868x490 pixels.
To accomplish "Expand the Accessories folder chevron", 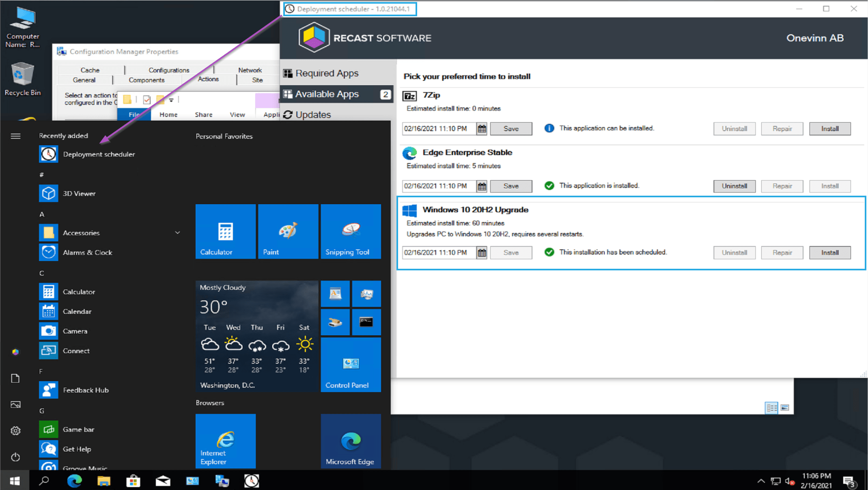I will click(x=177, y=233).
